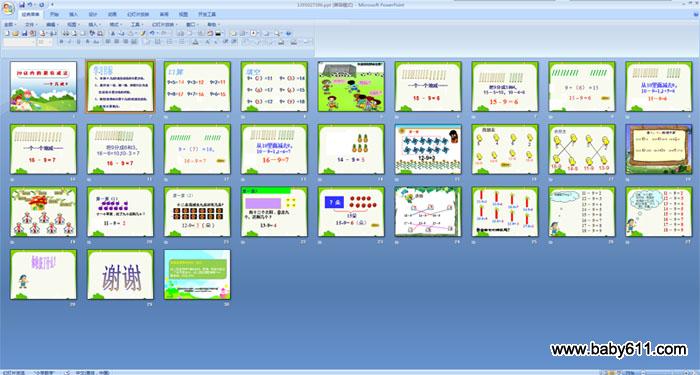Image resolution: width=700 pixels, height=375 pixels.
Task: Click the Font Color icon
Action: [x=196, y=42]
